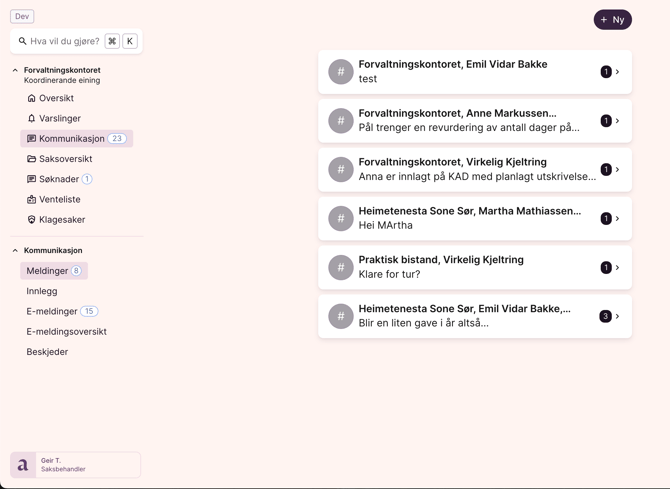Click the home icon beside Oversikt
The width and height of the screenshot is (670, 489).
(x=31, y=98)
